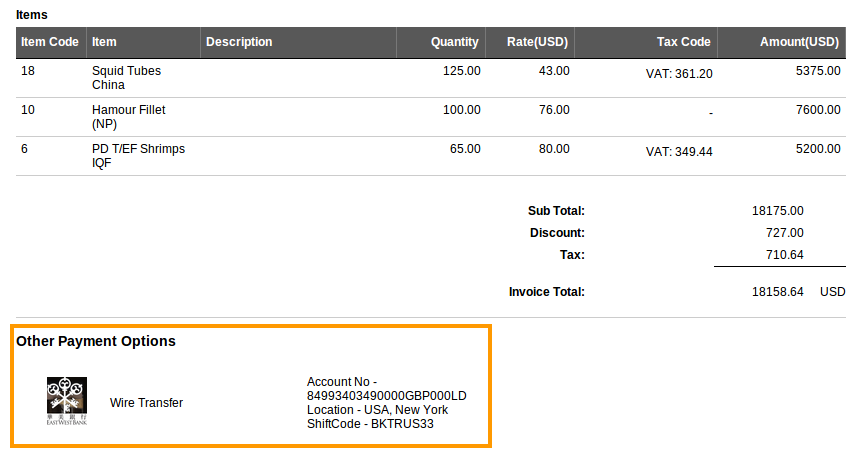Image resolution: width=858 pixels, height=464 pixels.
Task: Click the VAT: 349.44 tax code cell
Action: (x=678, y=152)
